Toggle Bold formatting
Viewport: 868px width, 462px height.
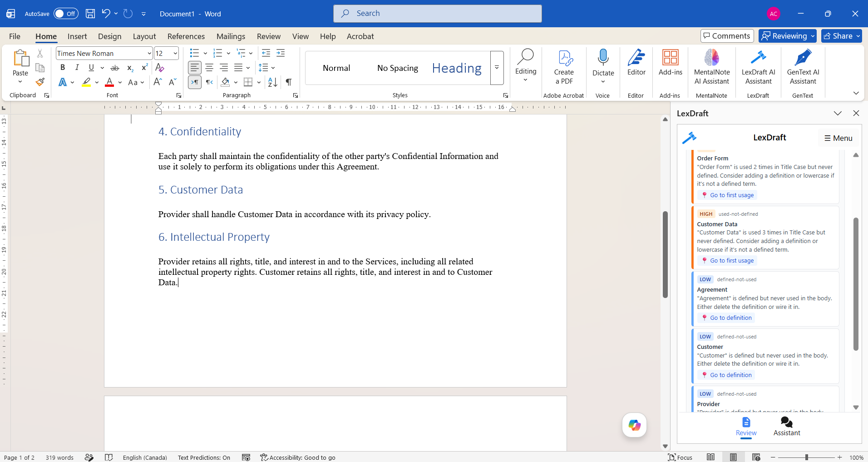point(63,68)
